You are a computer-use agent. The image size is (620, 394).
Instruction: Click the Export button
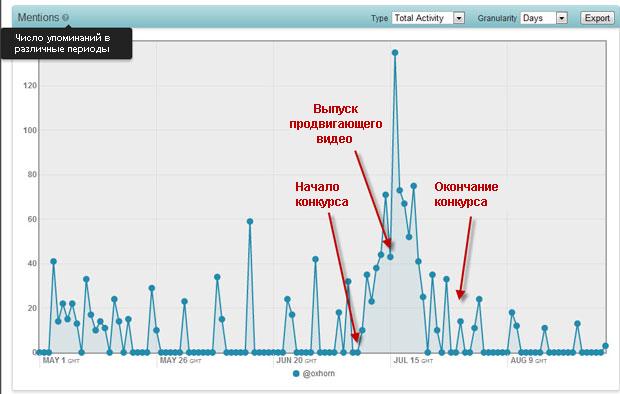point(597,18)
